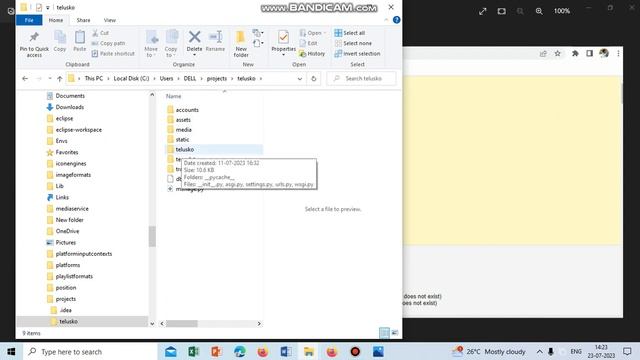Click Paste shortcut in ribbon
The width and height of the screenshot is (640, 360).
(113, 53)
